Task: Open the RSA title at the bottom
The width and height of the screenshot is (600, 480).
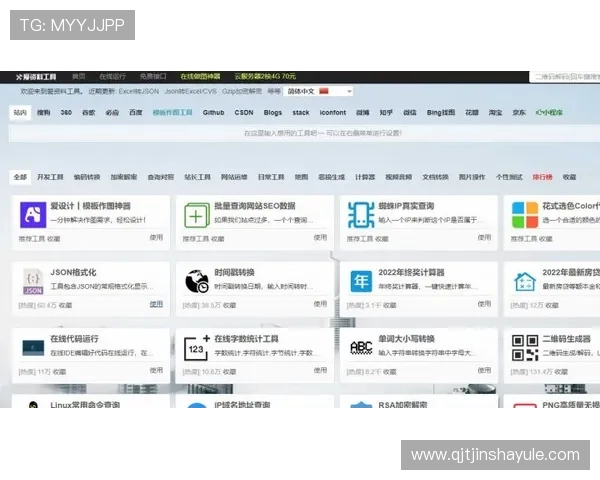Action: [x=403, y=404]
